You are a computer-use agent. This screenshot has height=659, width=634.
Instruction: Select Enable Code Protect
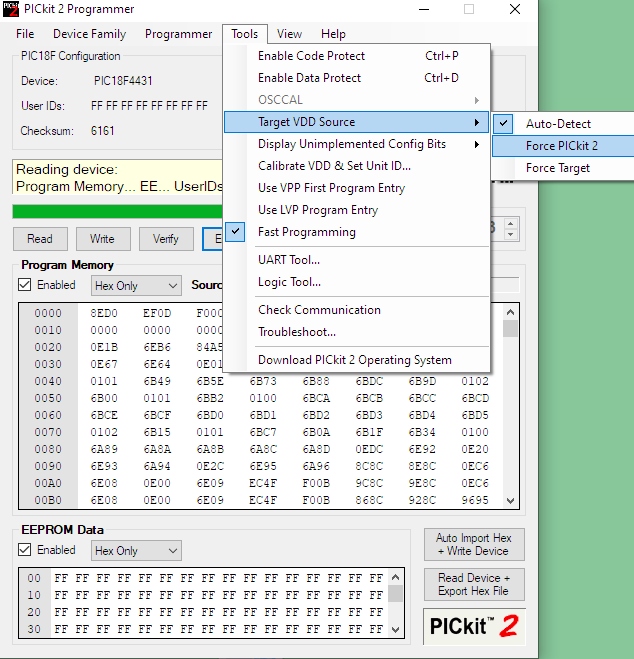356,56
